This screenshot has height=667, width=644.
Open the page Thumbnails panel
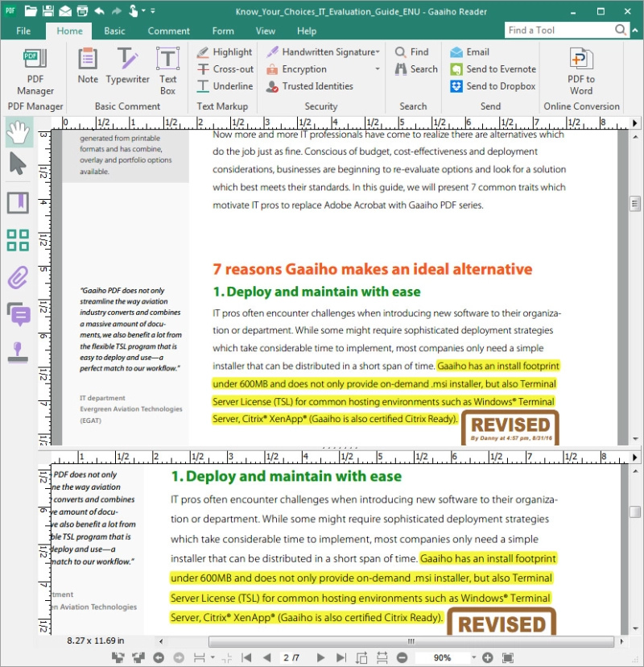(x=18, y=240)
